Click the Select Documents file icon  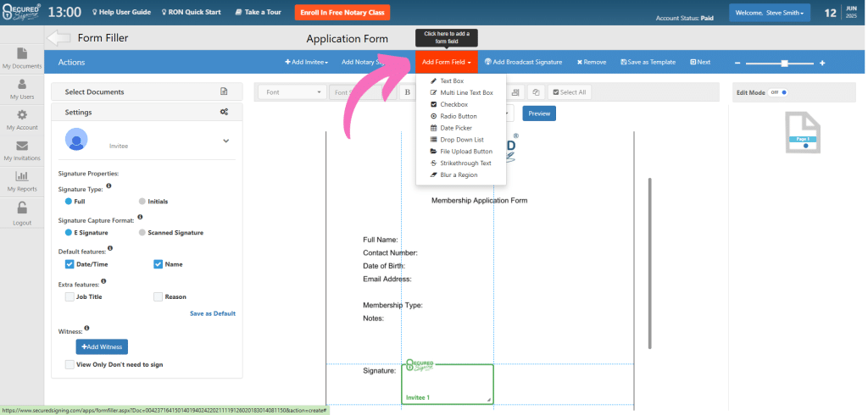coord(224,91)
